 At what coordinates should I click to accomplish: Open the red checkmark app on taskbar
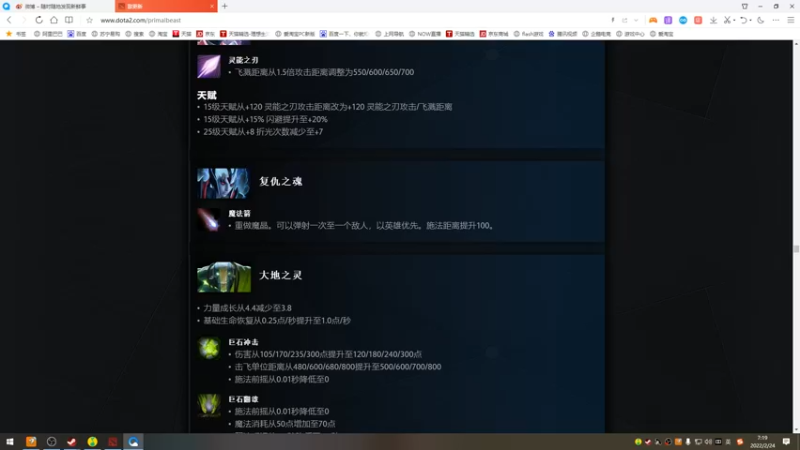[x=71, y=442]
